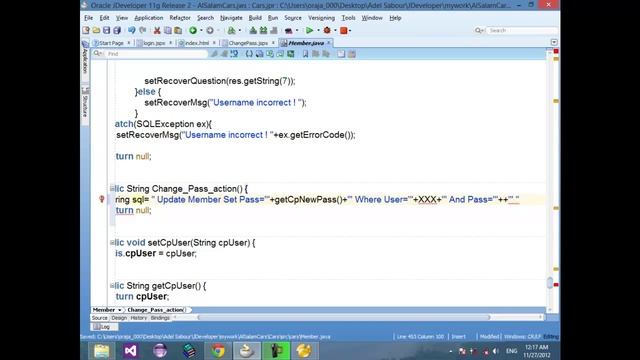Viewport: 640px width, 360px height.
Task: Expand the Structure side panel
Action: [x=85, y=106]
